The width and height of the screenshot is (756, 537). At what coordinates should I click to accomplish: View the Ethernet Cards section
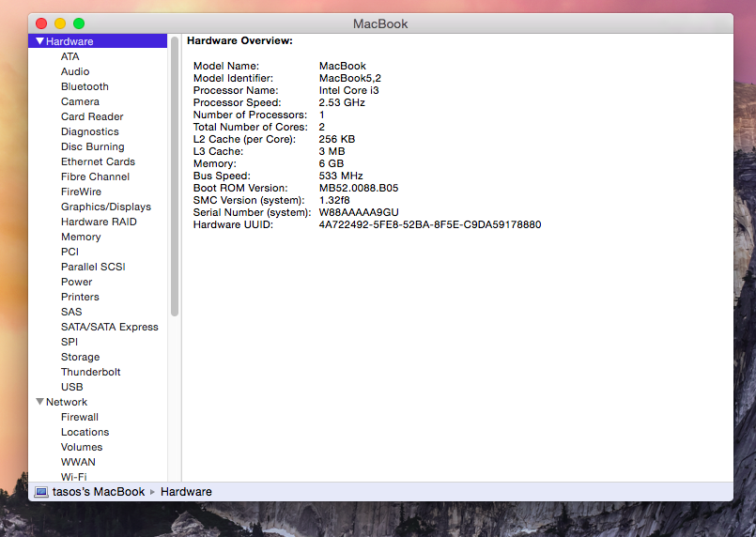(98, 161)
